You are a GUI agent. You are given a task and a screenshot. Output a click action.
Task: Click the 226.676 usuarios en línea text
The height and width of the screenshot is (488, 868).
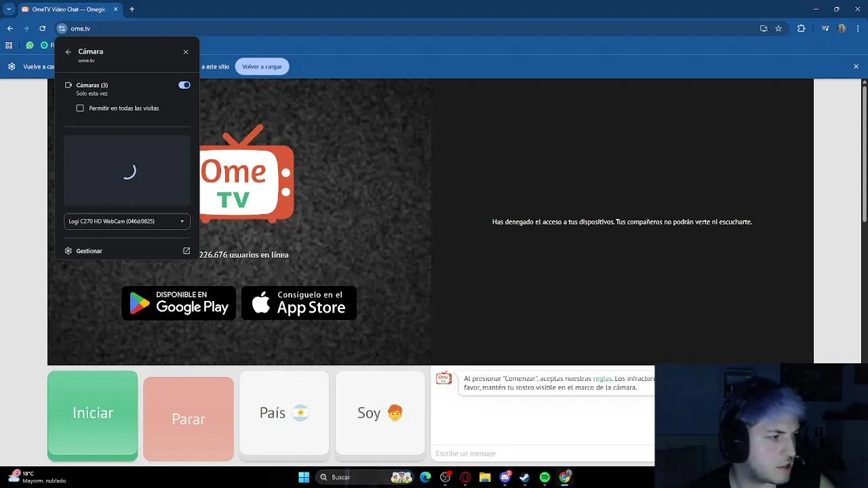244,255
